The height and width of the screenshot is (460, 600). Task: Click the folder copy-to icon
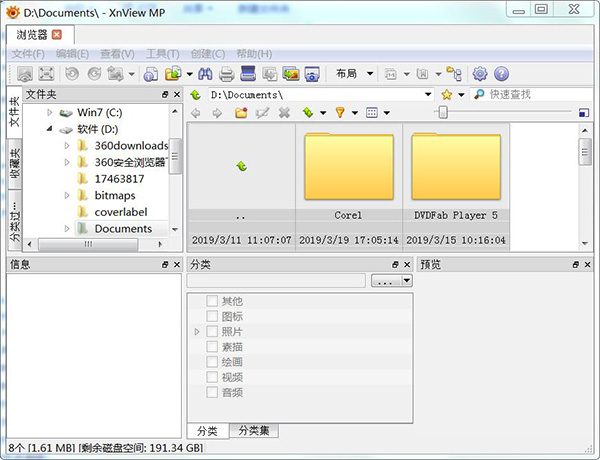(173, 73)
